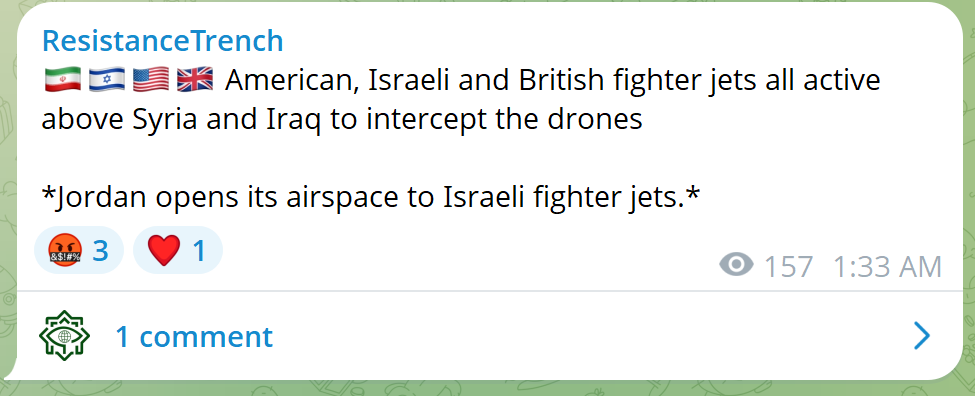Click the 157 view count

click(788, 267)
